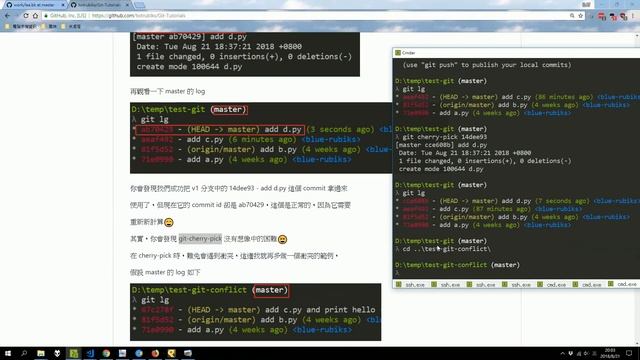This screenshot has height=360, width=640.
Task: Open the volume control in system tray
Action: click(x=587, y=353)
